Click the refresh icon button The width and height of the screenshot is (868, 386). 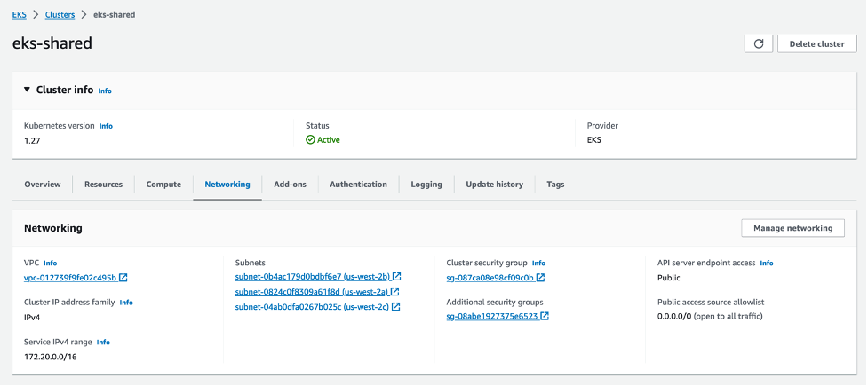point(759,44)
